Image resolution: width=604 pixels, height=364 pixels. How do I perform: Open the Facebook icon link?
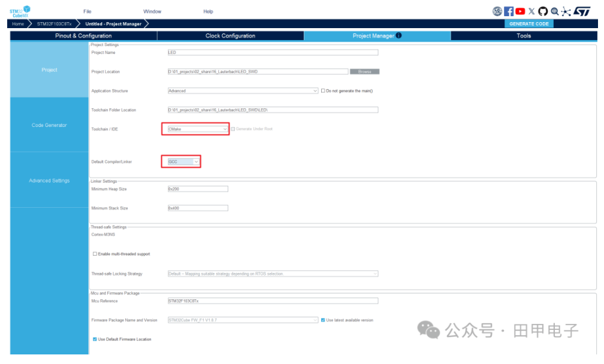click(509, 11)
